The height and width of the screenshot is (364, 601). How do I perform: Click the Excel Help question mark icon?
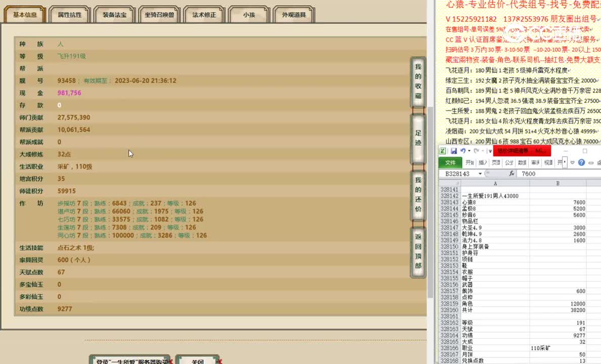point(581,162)
